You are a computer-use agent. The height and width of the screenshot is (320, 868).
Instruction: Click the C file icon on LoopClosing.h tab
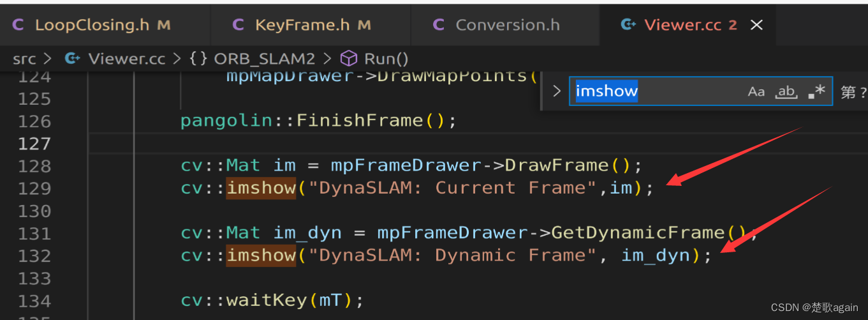click(18, 25)
